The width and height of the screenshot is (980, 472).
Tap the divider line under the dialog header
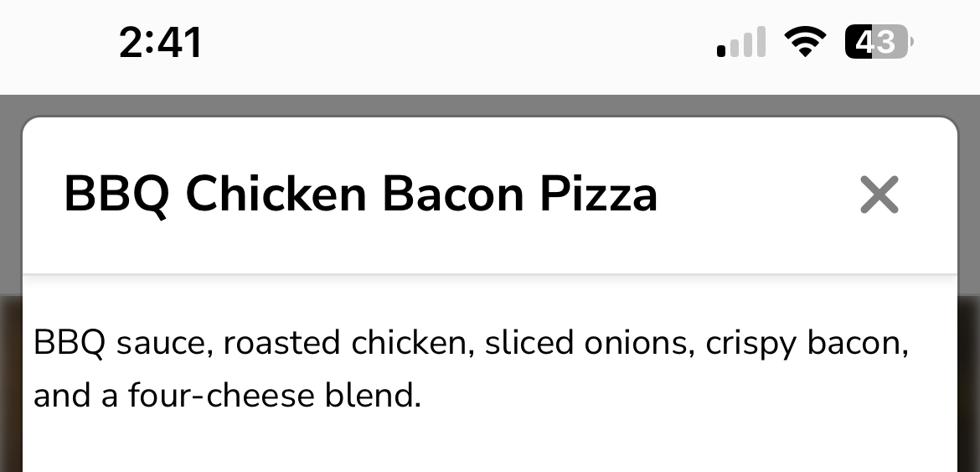point(490,274)
